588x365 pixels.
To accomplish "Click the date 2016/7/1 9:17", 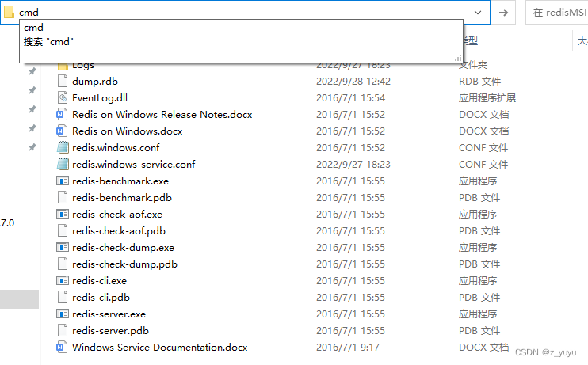I will [x=348, y=348].
